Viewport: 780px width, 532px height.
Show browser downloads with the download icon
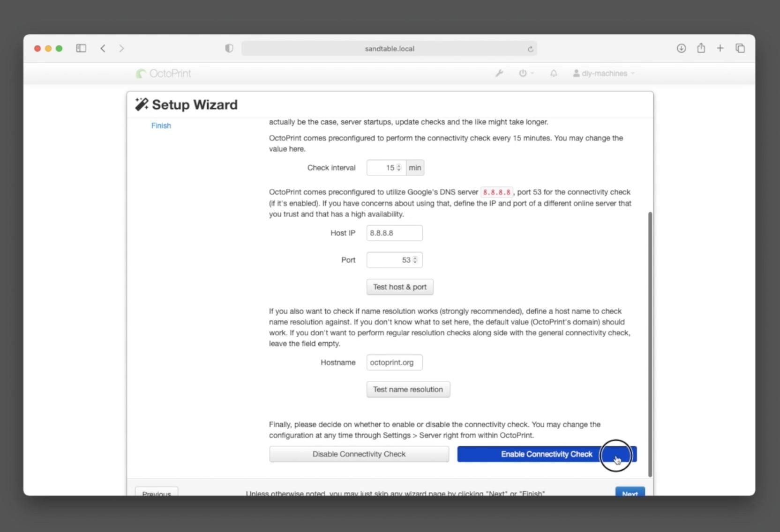(x=681, y=48)
